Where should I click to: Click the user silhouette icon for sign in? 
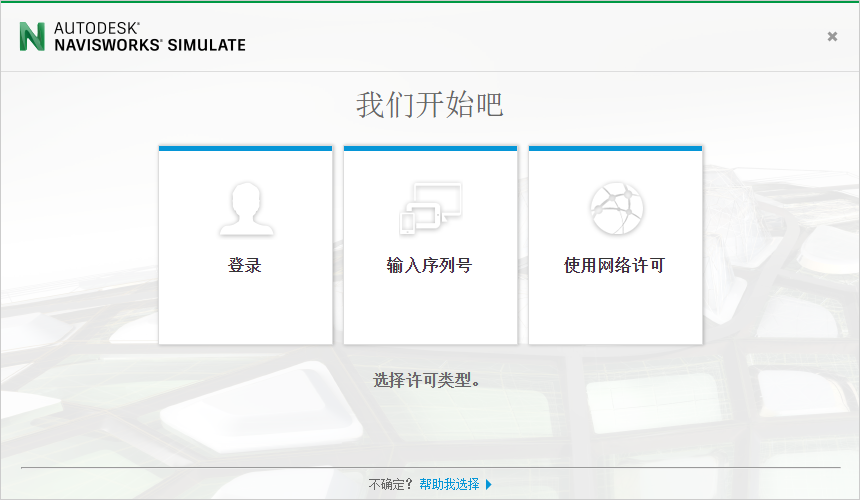[246, 209]
